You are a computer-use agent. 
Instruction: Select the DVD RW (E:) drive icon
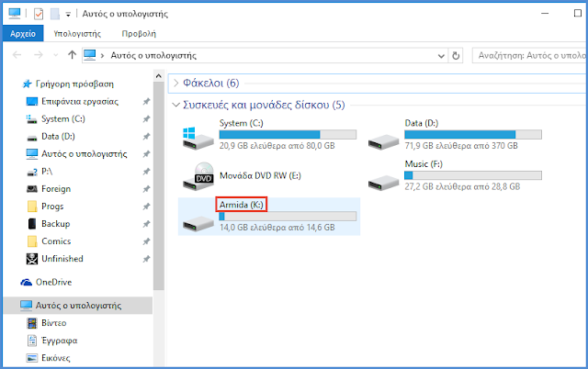pyautogui.click(x=197, y=175)
